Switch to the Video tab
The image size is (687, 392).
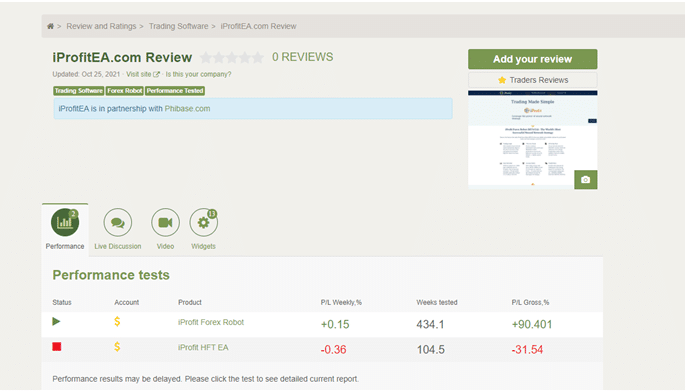[x=165, y=230]
